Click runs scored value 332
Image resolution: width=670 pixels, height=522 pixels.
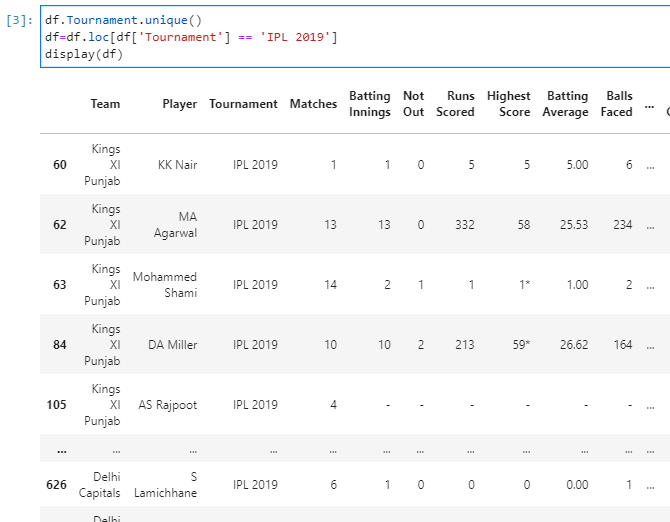(465, 225)
